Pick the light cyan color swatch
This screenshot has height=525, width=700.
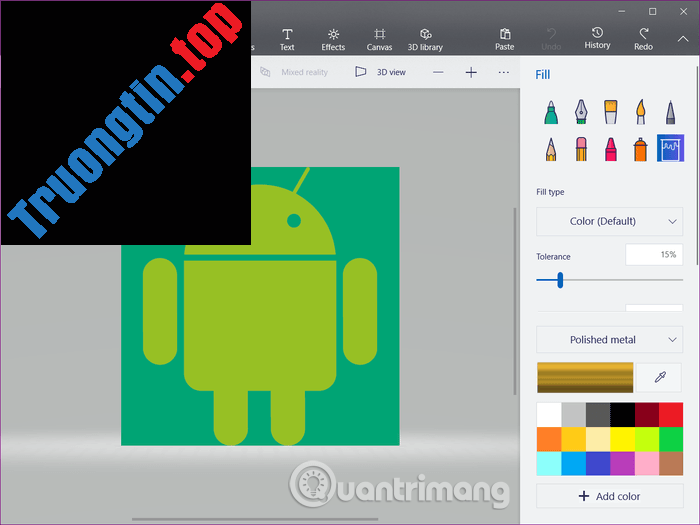click(549, 463)
